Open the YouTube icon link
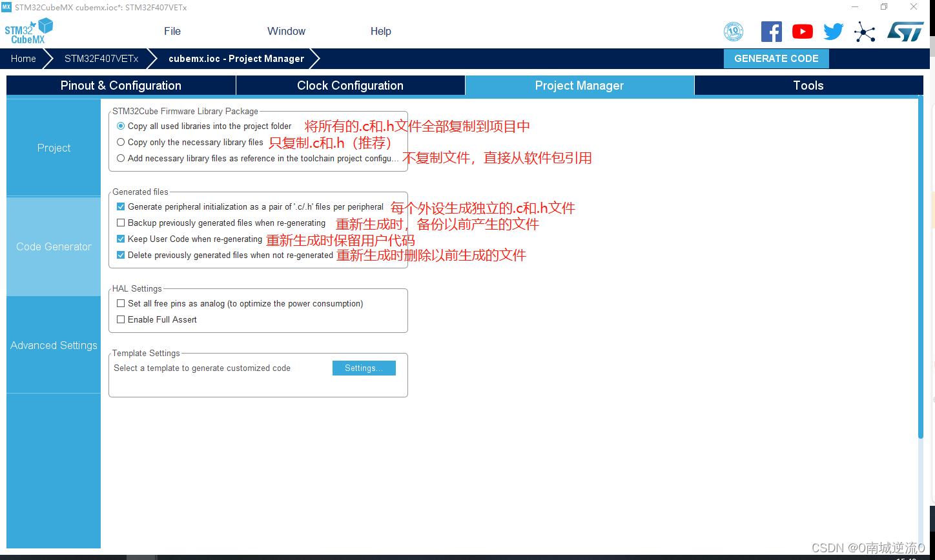This screenshot has width=935, height=560. tap(803, 32)
